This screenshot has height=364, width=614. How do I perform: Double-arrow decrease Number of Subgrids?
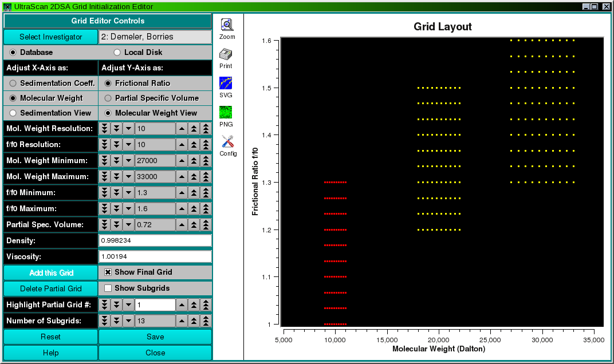[x=117, y=321]
